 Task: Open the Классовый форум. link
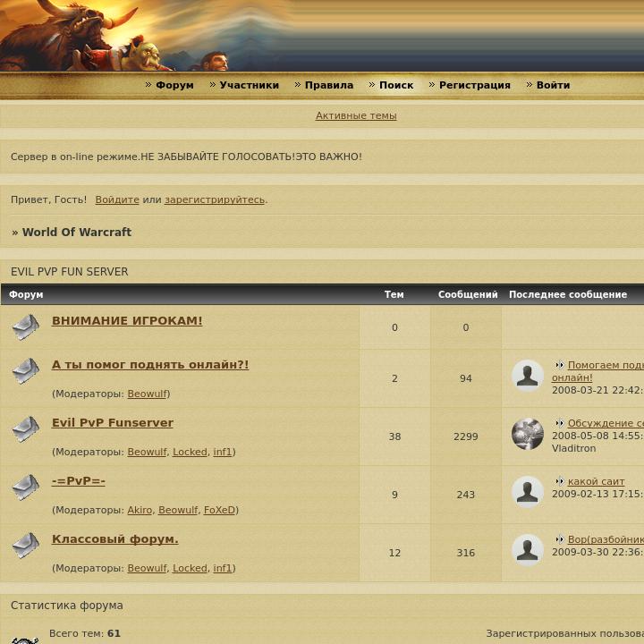click(115, 539)
